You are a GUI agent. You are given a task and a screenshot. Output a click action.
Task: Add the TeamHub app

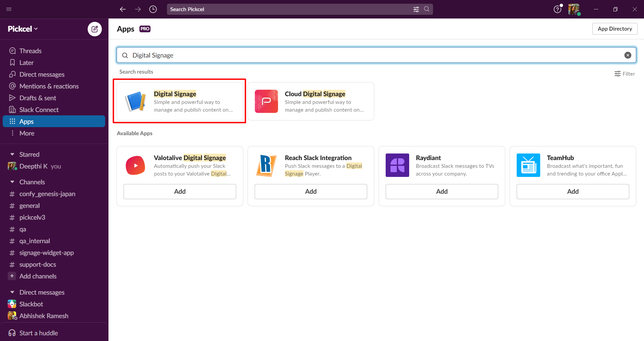click(x=573, y=191)
